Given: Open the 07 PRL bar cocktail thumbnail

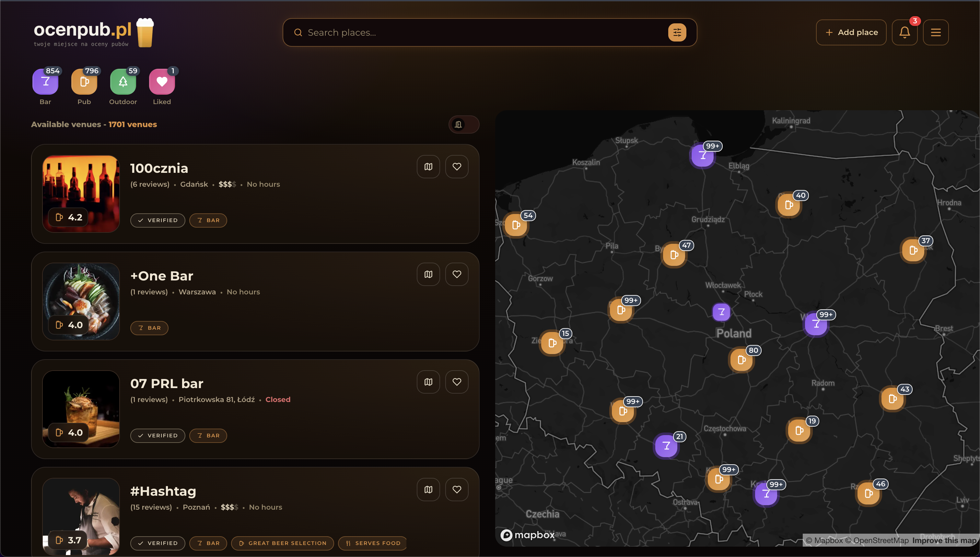Looking at the screenshot, I should tap(81, 409).
